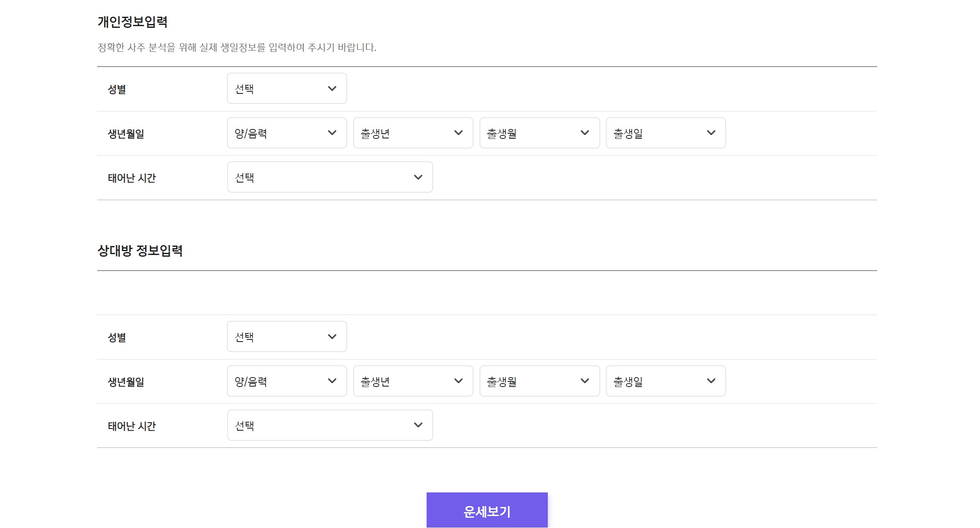
Task: Open personal info 출생일 dropdown
Action: 665,133
